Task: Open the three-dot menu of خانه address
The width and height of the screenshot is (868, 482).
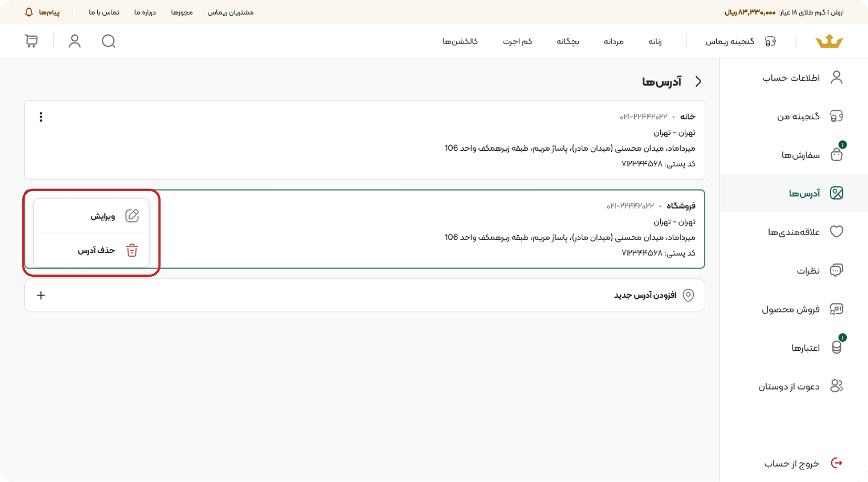Action: [41, 117]
